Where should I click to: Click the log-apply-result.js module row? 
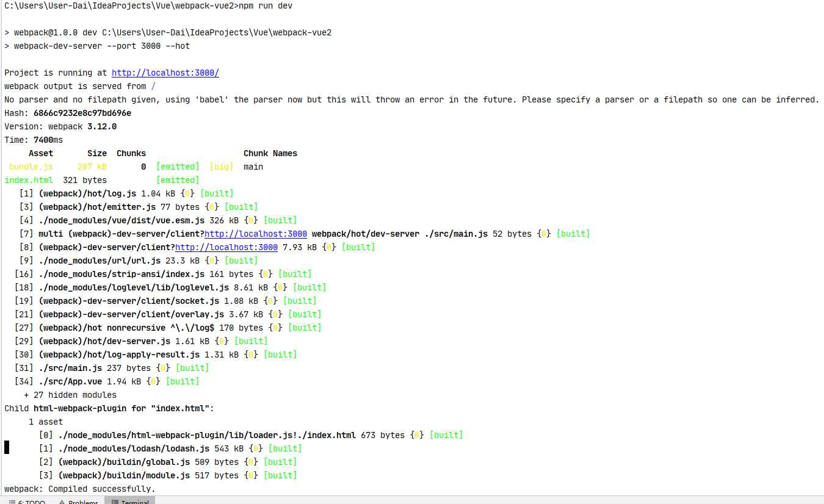click(x=156, y=355)
